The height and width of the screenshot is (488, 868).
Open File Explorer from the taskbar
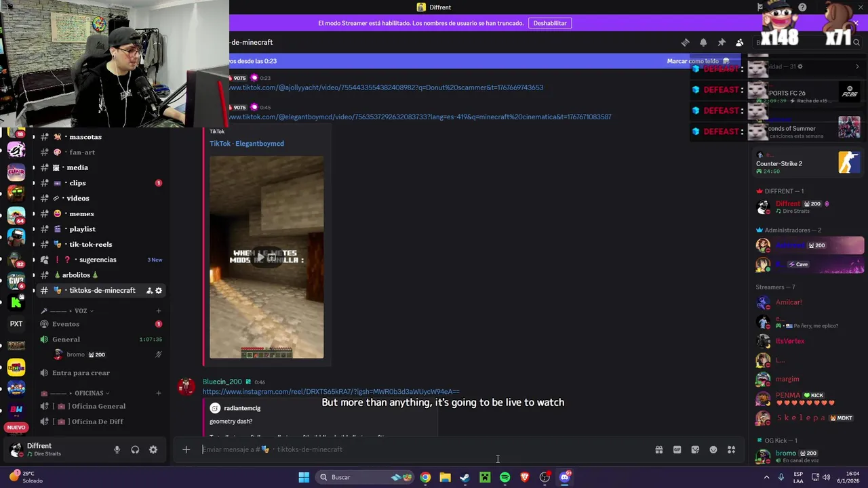click(445, 477)
